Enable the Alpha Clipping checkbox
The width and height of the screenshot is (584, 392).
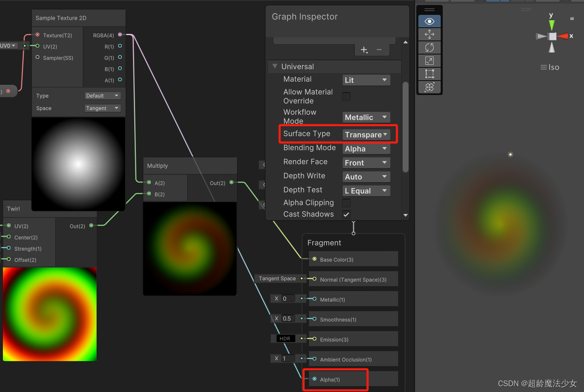tap(346, 203)
